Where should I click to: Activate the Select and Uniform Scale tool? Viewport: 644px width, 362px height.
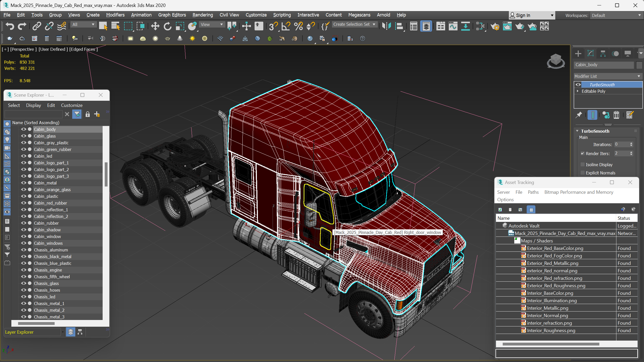(180, 26)
